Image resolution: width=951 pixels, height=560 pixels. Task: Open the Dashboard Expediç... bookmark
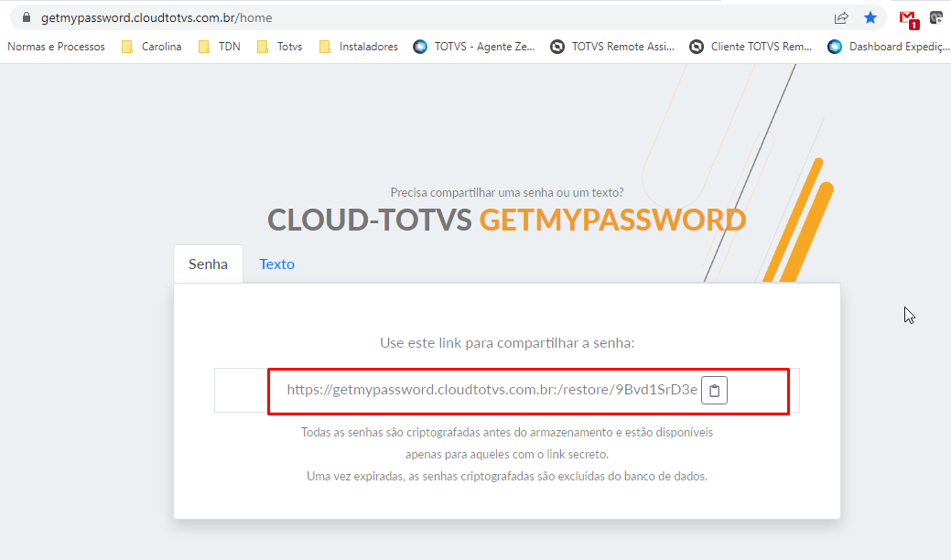889,47
